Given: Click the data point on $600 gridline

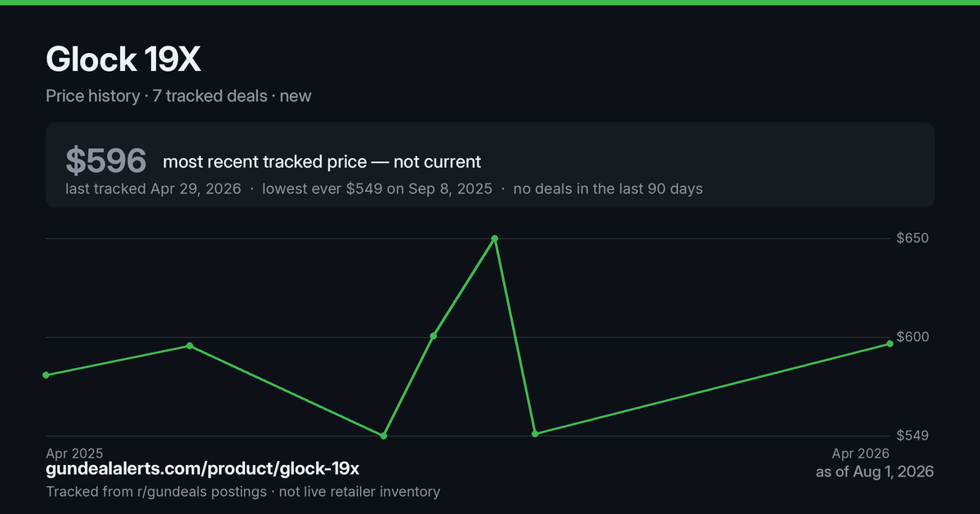Looking at the screenshot, I should click(x=433, y=336).
